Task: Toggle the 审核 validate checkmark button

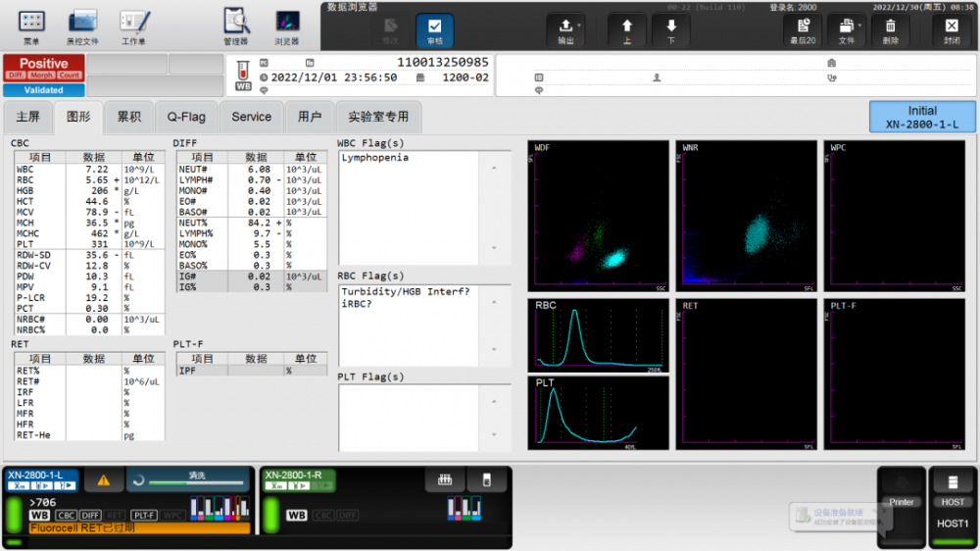Action: click(x=434, y=27)
